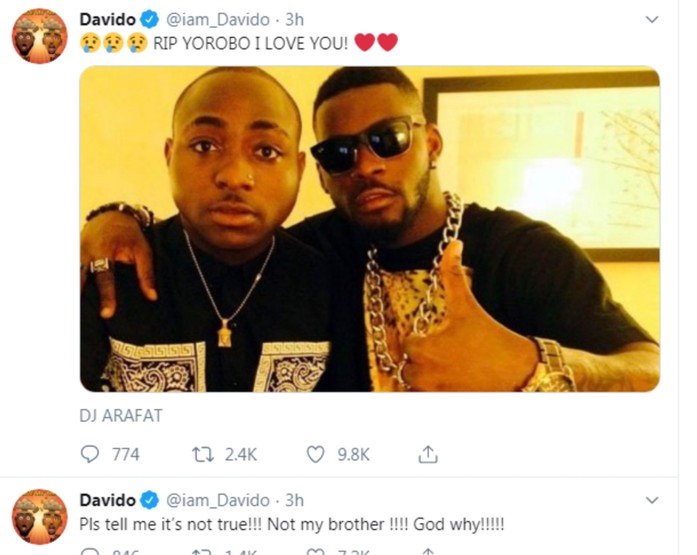Open the 3h timestamp of second tweet

coord(294,500)
